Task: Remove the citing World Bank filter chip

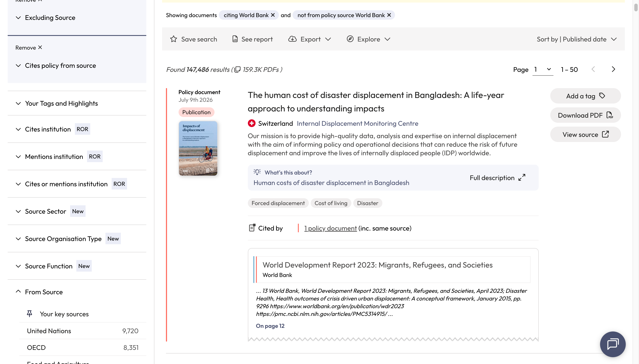Action: [x=273, y=15]
